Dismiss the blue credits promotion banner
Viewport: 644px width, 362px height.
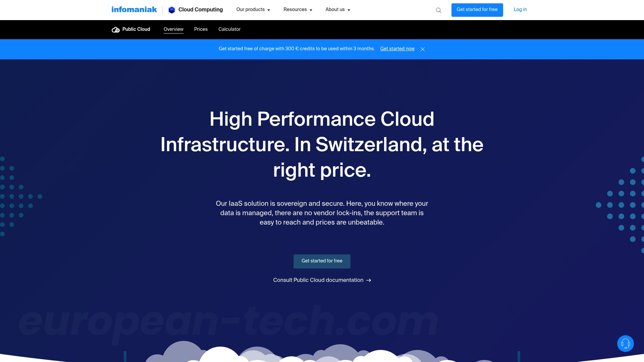(422, 49)
